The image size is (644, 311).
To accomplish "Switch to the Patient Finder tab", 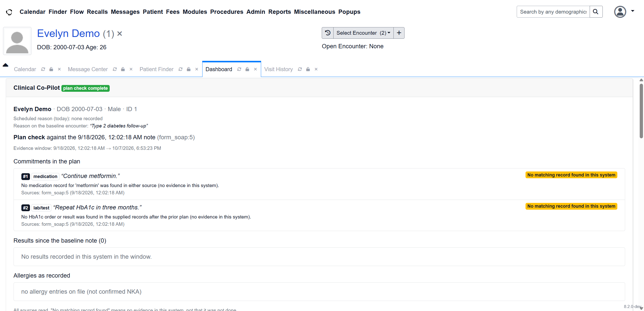I will [x=156, y=69].
